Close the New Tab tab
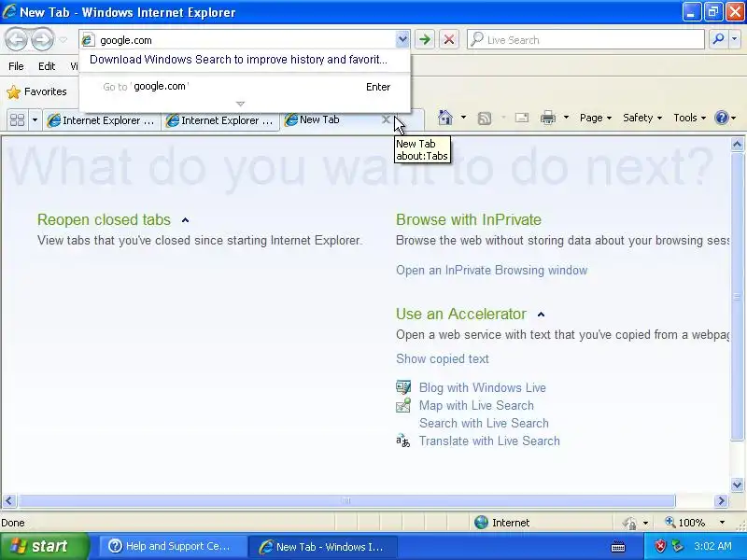Image resolution: width=747 pixels, height=560 pixels. pos(387,119)
